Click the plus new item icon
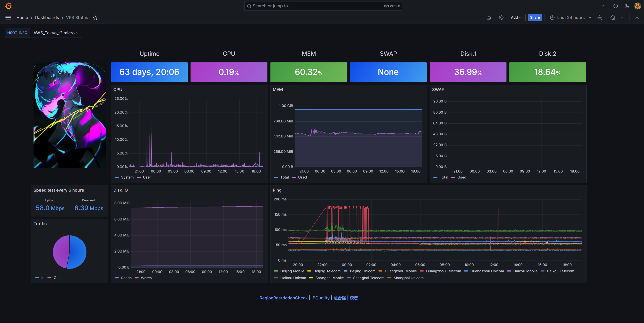The height and width of the screenshot is (323, 644). (x=600, y=6)
